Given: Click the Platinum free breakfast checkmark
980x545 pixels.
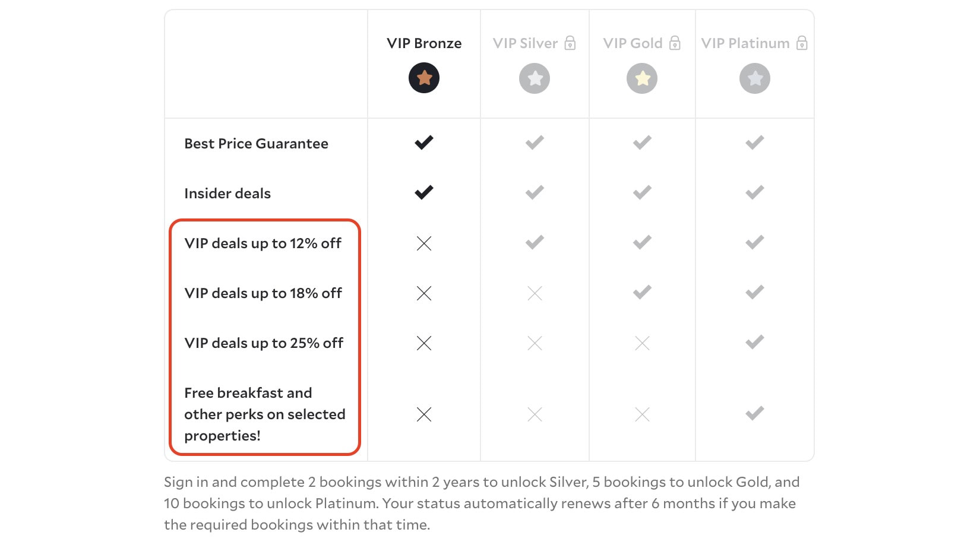Looking at the screenshot, I should (755, 413).
